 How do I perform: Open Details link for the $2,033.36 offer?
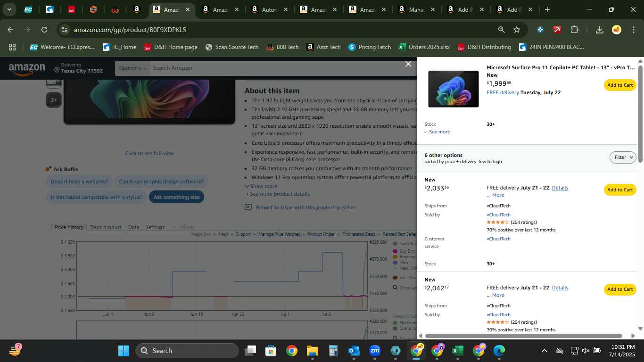pyautogui.click(x=560, y=188)
